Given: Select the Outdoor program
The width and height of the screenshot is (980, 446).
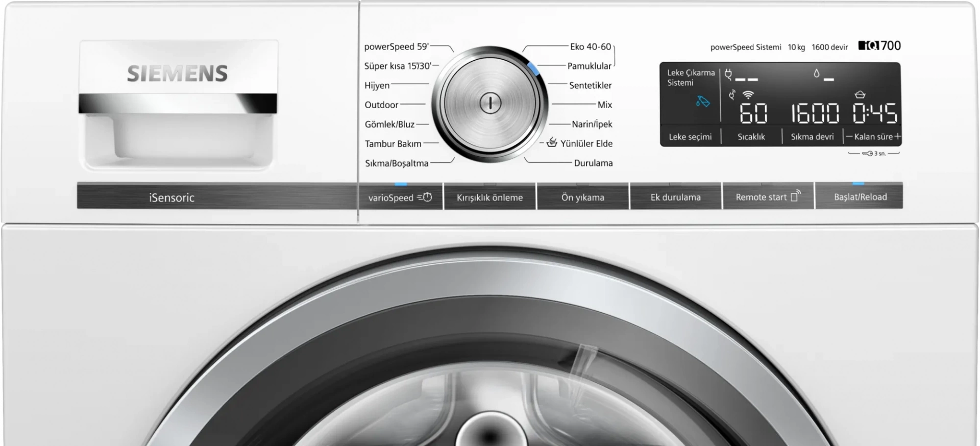Looking at the screenshot, I should (381, 105).
